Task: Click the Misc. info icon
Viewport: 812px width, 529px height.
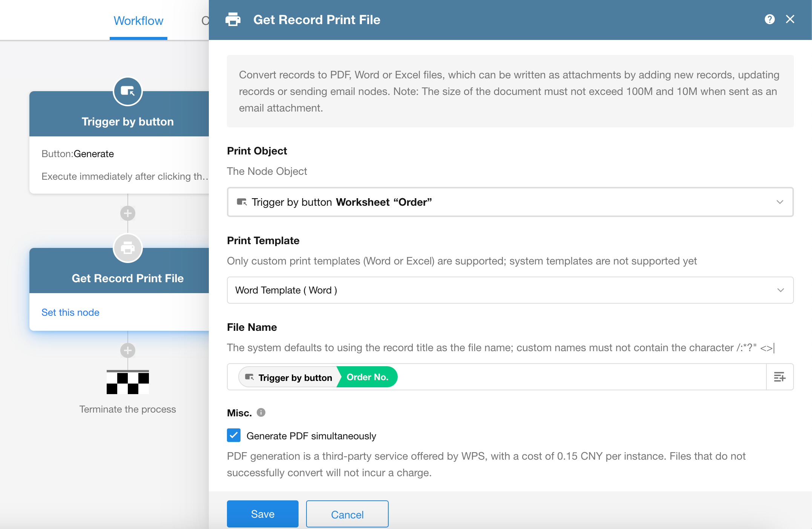Action: click(261, 413)
